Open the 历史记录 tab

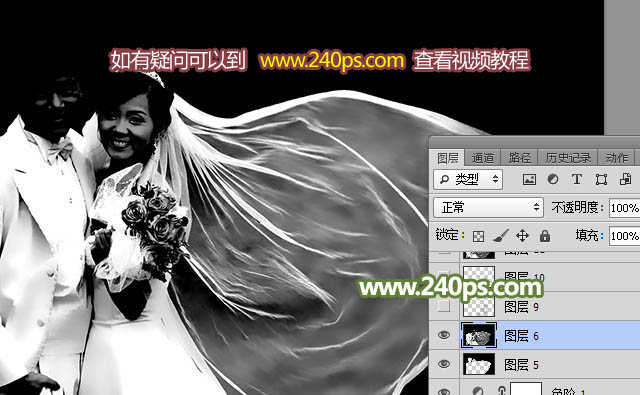568,158
